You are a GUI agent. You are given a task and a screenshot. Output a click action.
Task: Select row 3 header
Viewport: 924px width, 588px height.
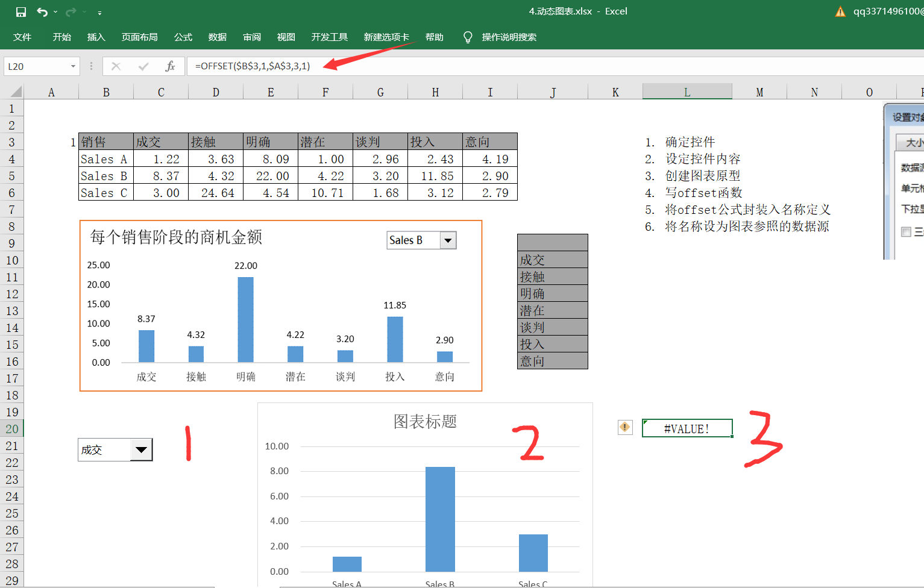[x=12, y=142]
